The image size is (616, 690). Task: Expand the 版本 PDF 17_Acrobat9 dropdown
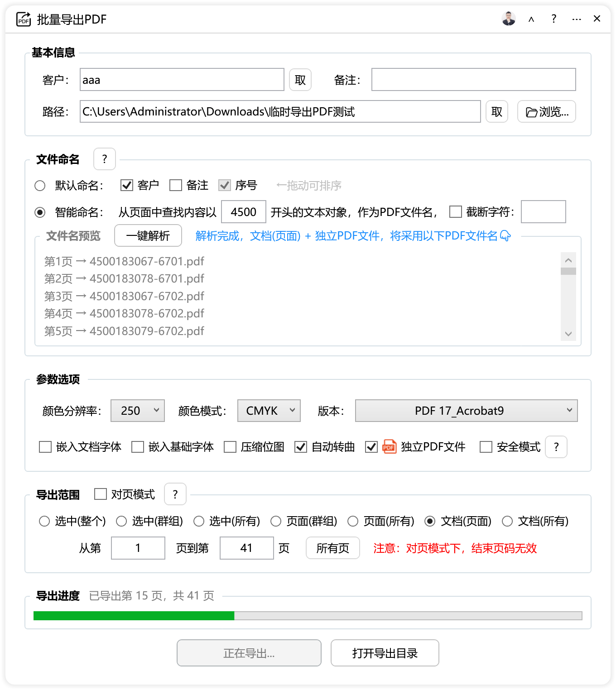click(466, 411)
